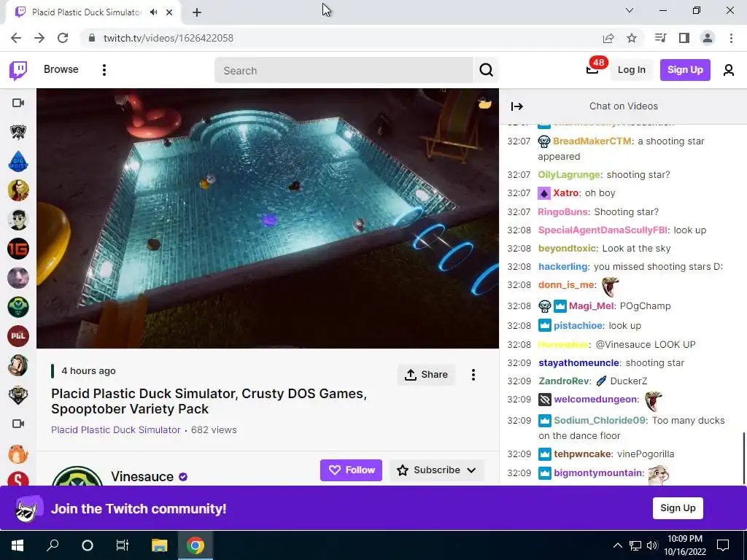The width and height of the screenshot is (747, 560).
Task: Open the tab search chevron in title bar
Action: (x=630, y=10)
